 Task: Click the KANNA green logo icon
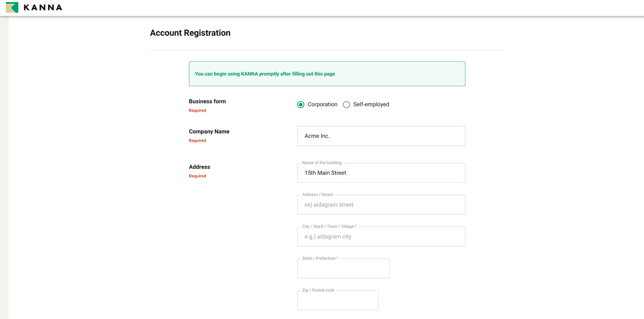(12, 7)
